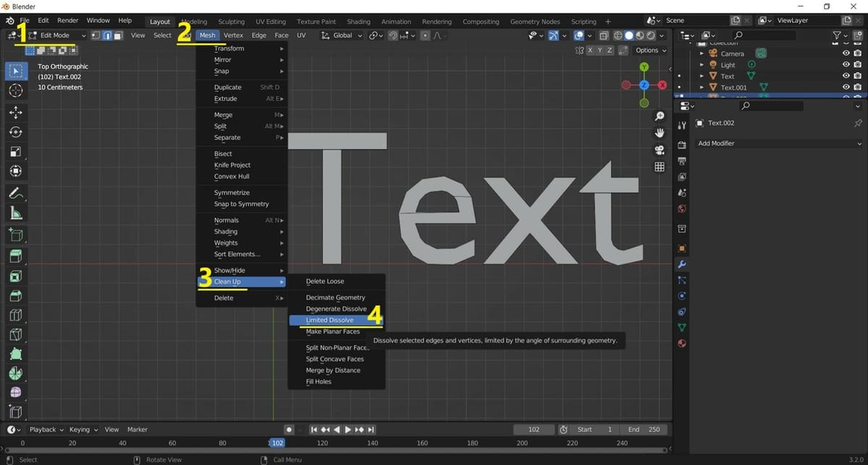Click the timeline playhead marker 102
This screenshot has width=868, height=465.
click(x=277, y=443)
